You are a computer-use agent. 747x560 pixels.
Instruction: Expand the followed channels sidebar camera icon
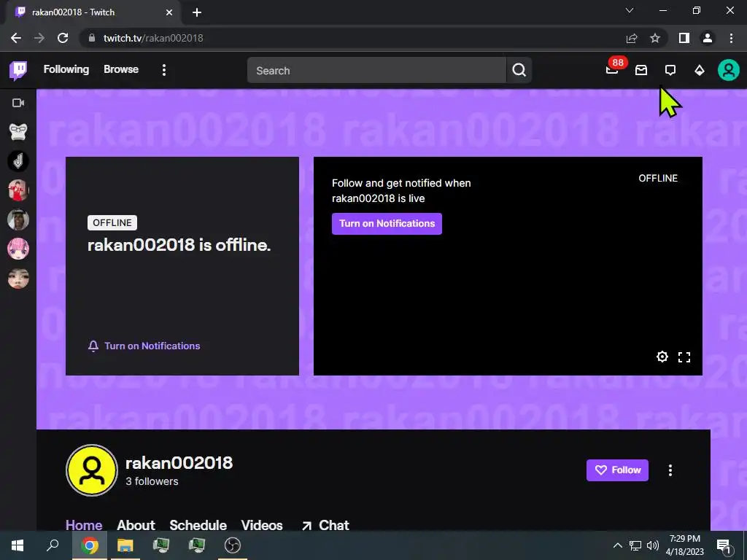pos(18,103)
